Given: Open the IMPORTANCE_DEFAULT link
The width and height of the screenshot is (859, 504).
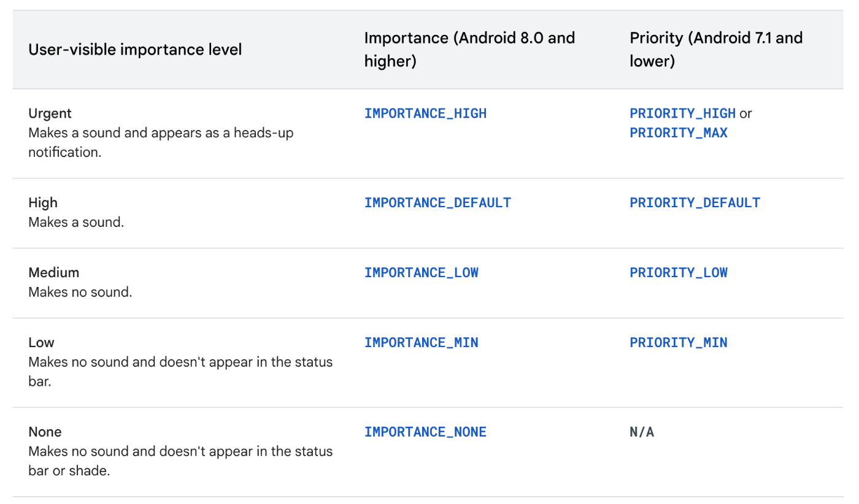Looking at the screenshot, I should [x=437, y=203].
